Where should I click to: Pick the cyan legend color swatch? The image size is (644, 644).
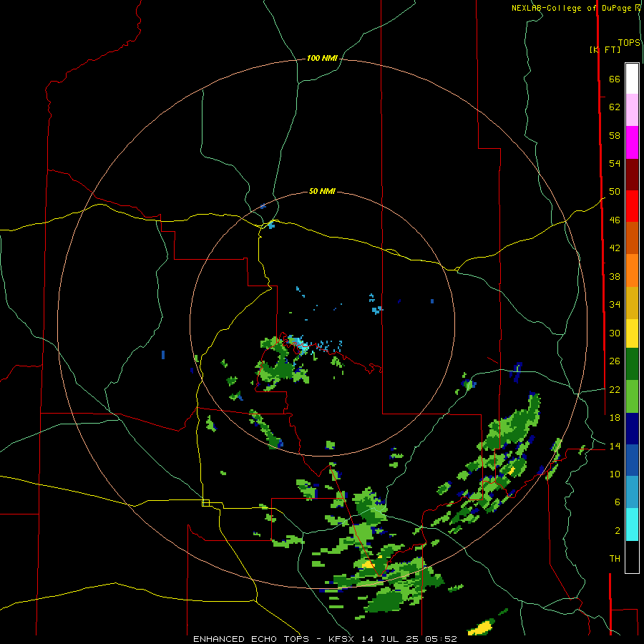pos(632,525)
